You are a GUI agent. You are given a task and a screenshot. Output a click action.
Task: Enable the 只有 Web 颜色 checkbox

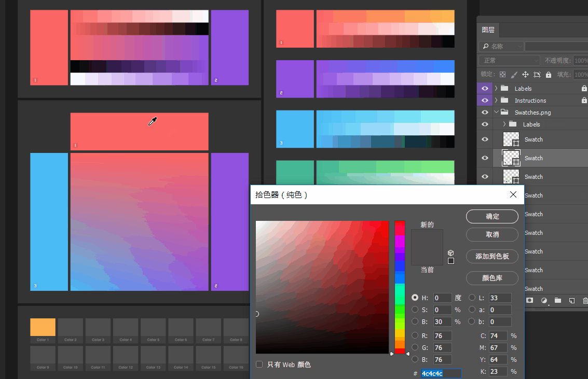259,364
